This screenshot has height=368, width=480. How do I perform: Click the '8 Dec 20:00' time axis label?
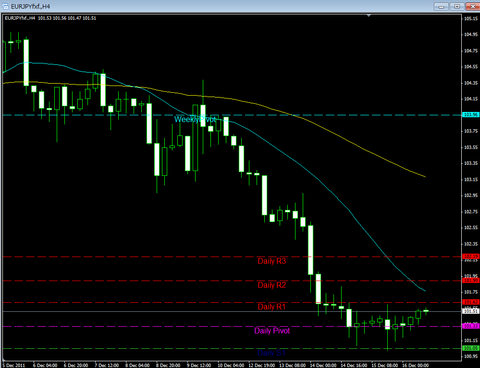coord(168,365)
